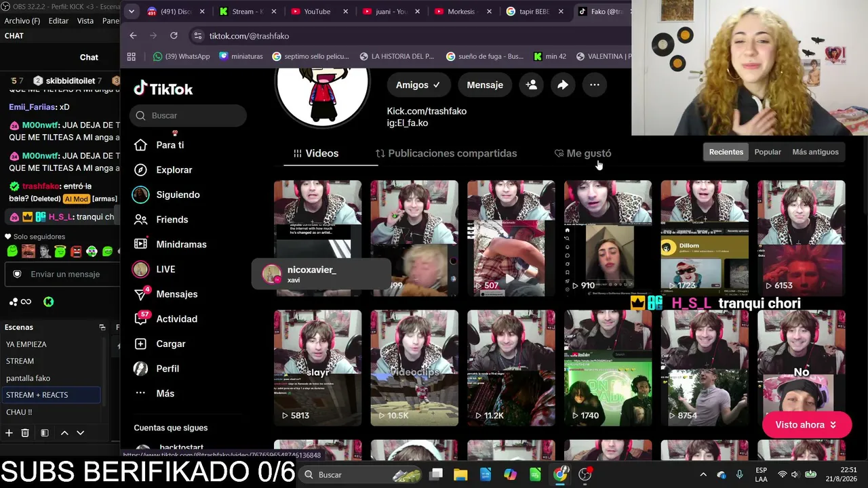This screenshot has width=868, height=488.
Task: Switch to the YouTube browser tab
Action: [319, 12]
